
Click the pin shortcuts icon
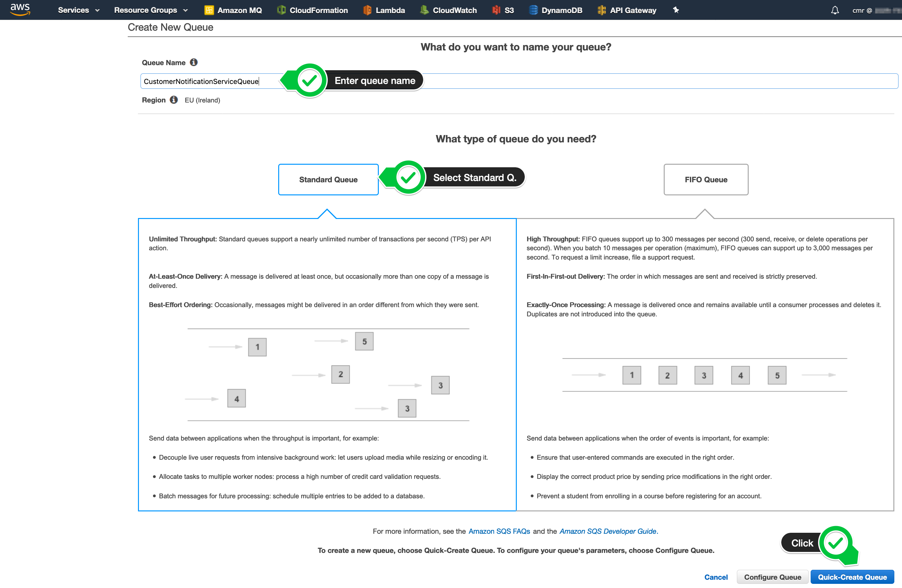(676, 10)
